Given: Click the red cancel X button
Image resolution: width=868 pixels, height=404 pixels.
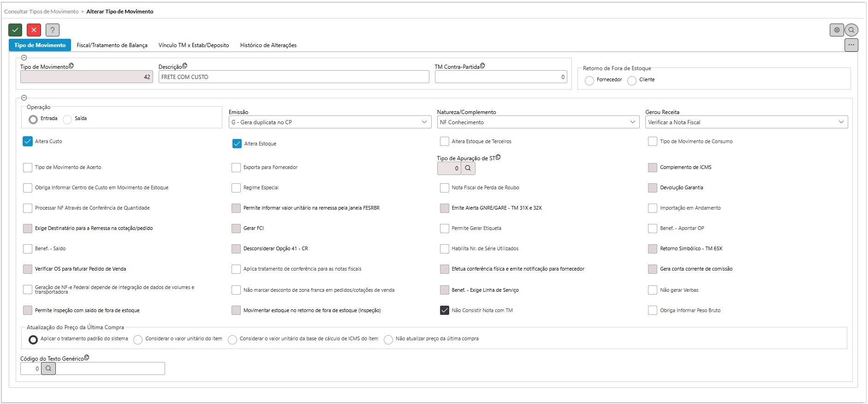Looking at the screenshot, I should 34,30.
